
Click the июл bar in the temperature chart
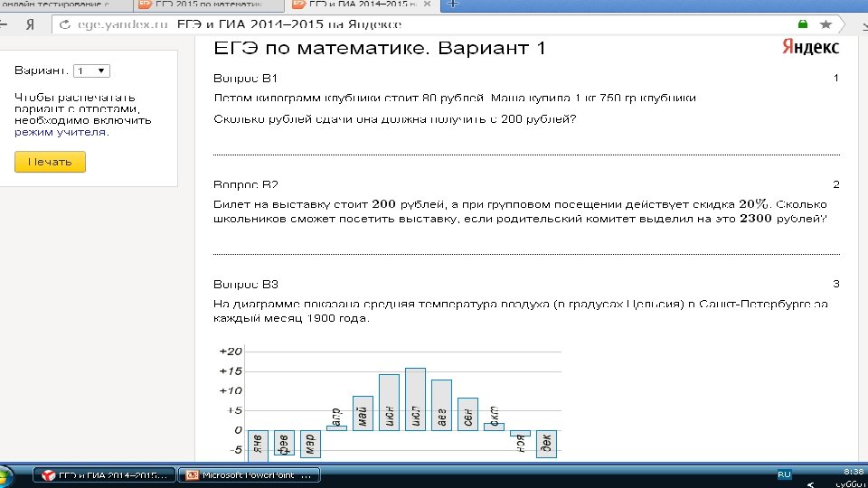[x=415, y=399]
